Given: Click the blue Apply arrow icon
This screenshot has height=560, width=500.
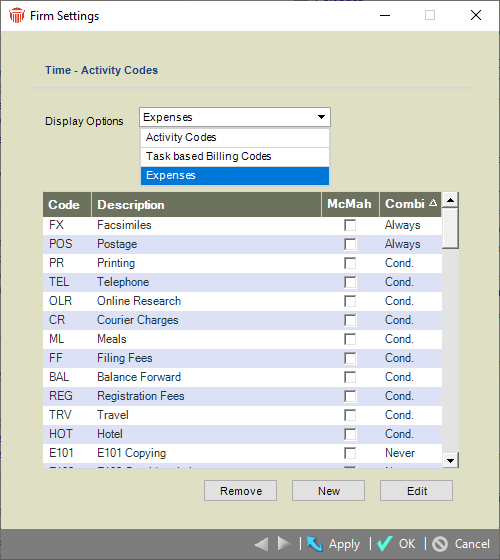Looking at the screenshot, I should pyautogui.click(x=315, y=544).
